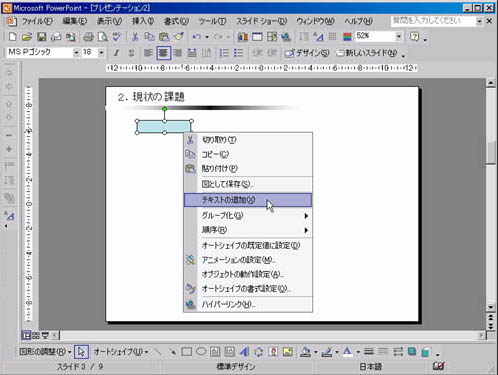This screenshot has width=498, height=375.
Task: Select the Oval drawing tool
Action: click(x=201, y=352)
